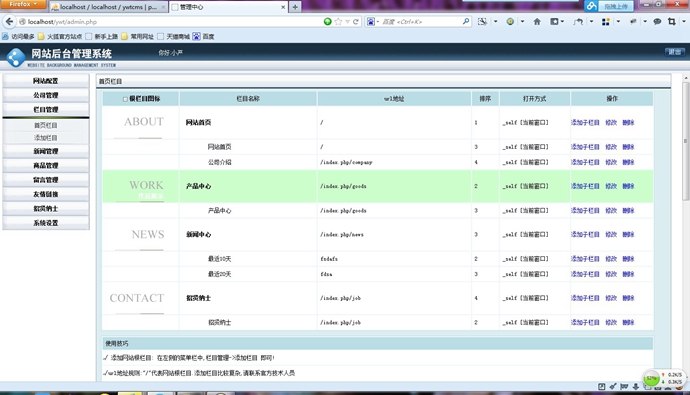
Task: Click the screenshot scissors toolbar icon
Action: (x=482, y=22)
